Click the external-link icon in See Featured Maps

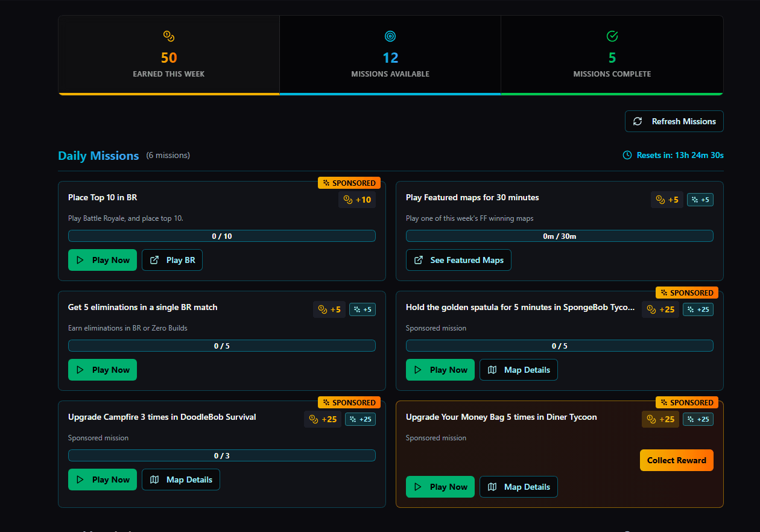(x=419, y=260)
